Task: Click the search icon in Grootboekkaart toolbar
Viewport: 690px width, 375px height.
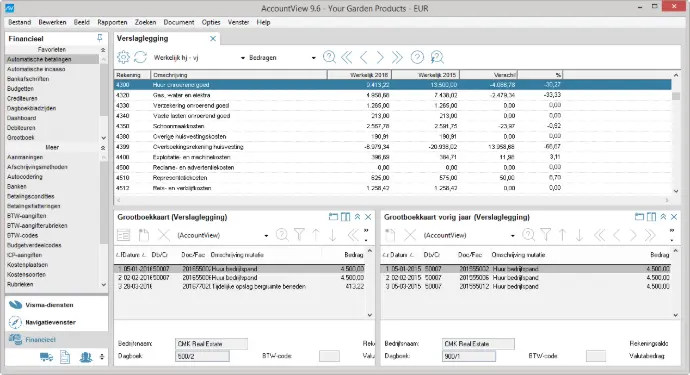Action: [x=282, y=235]
